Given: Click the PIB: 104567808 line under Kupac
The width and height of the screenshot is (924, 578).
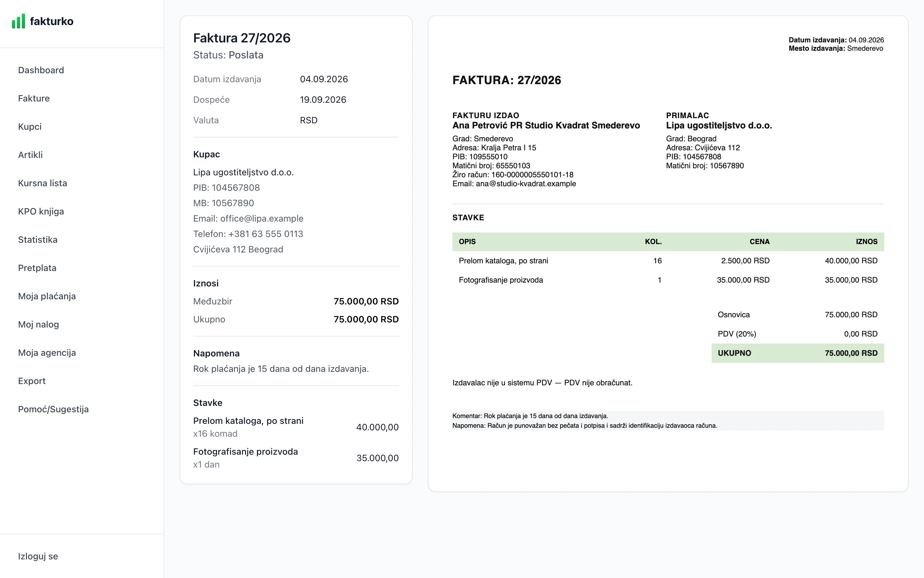Looking at the screenshot, I should [227, 188].
